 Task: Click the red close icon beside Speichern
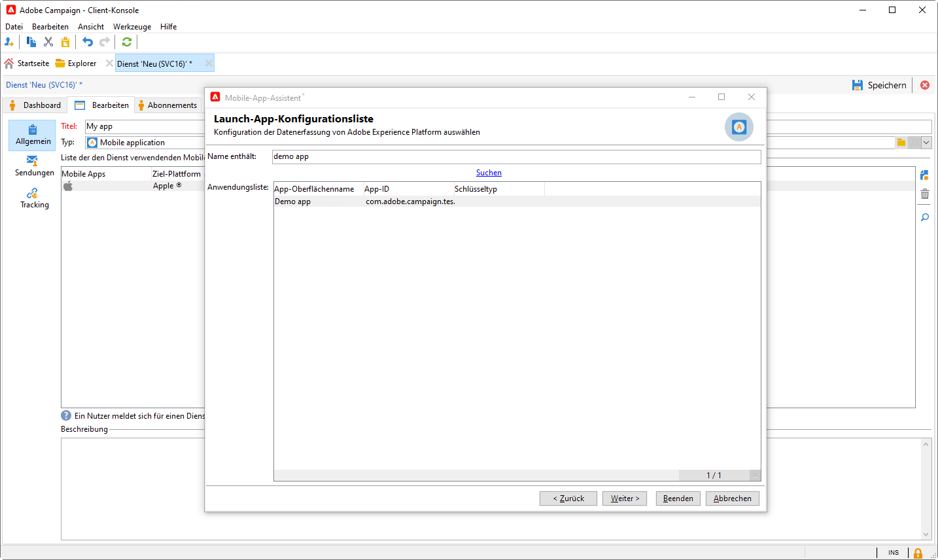[925, 85]
